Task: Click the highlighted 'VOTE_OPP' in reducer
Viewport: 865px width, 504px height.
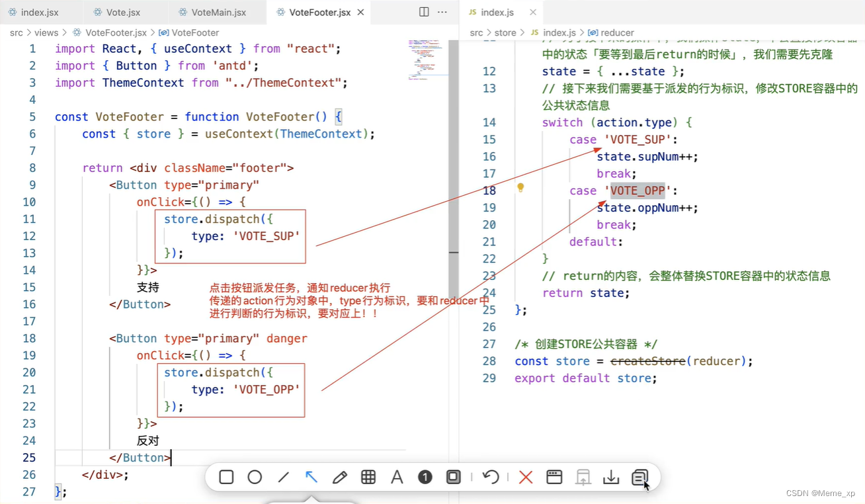Action: (x=637, y=190)
